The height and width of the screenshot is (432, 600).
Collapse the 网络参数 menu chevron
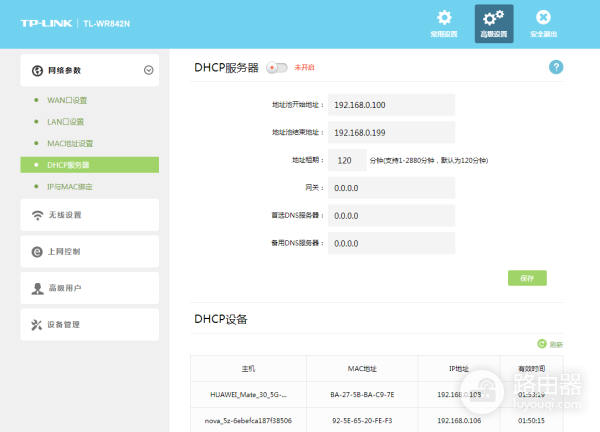(149, 70)
